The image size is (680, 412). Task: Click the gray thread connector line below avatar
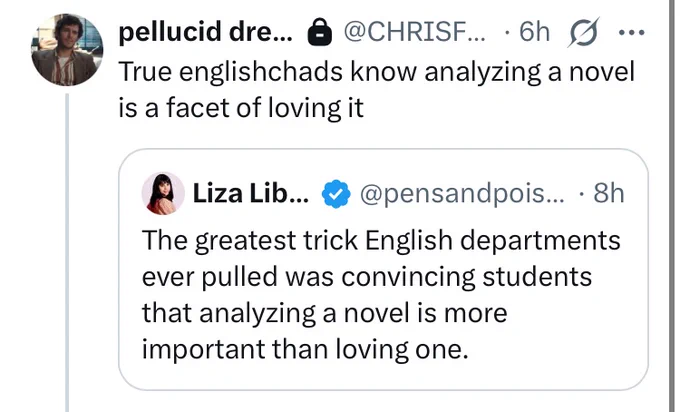(x=67, y=253)
